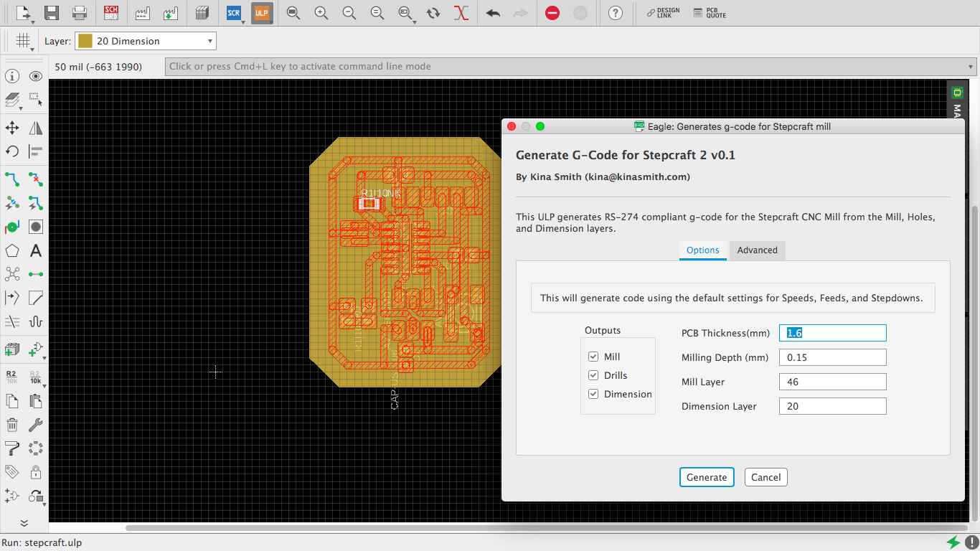This screenshot has height=551, width=980.
Task: Select the Paint roller tool
Action: point(12,448)
